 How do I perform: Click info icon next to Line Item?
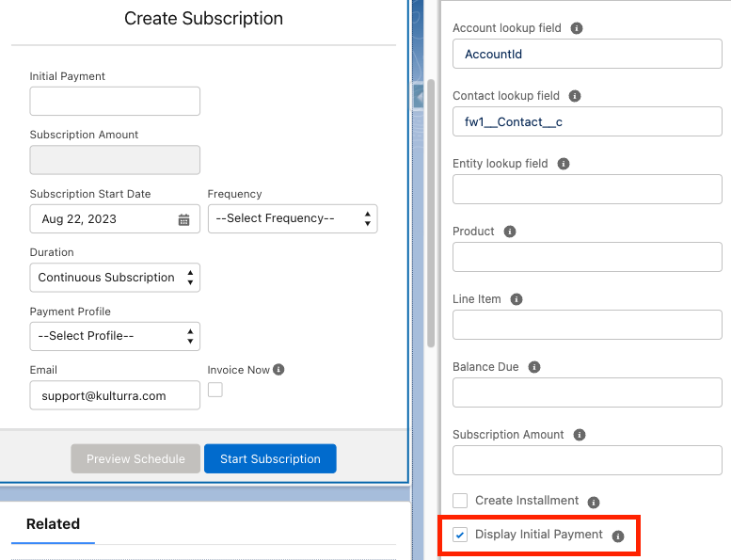tap(516, 299)
